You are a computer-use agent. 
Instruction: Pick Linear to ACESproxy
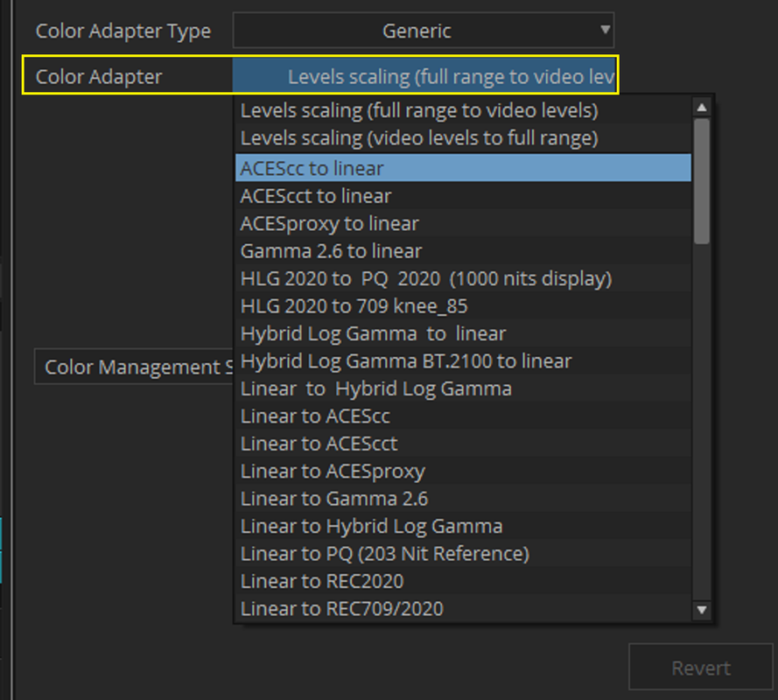point(463,471)
